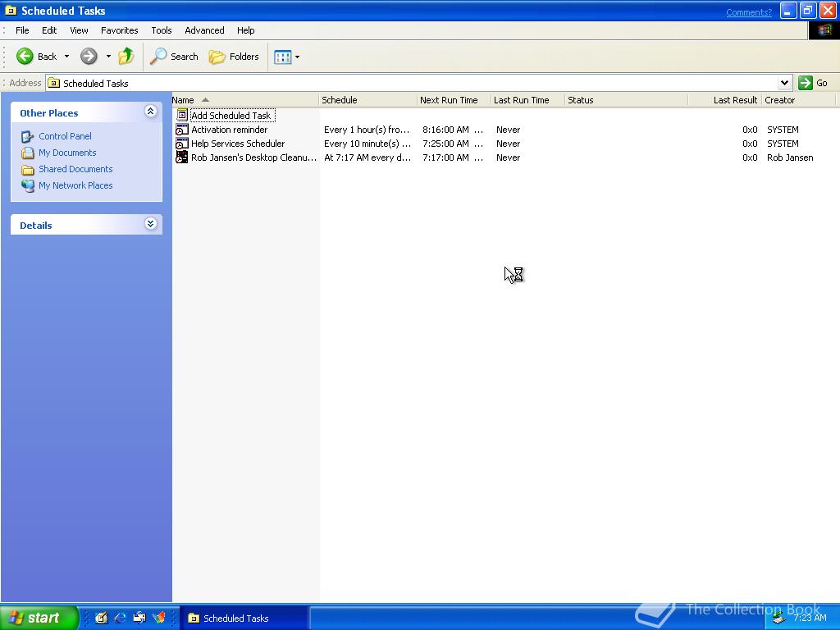Open the Shared Documents link
Screen dimensions: 840x630
tap(75, 169)
